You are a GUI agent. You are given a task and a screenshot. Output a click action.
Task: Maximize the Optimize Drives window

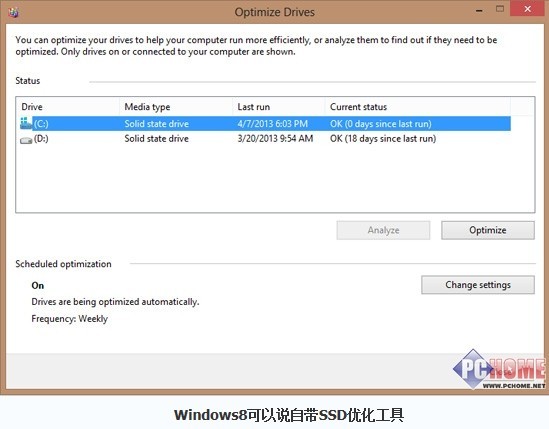pyautogui.click(x=500, y=9)
